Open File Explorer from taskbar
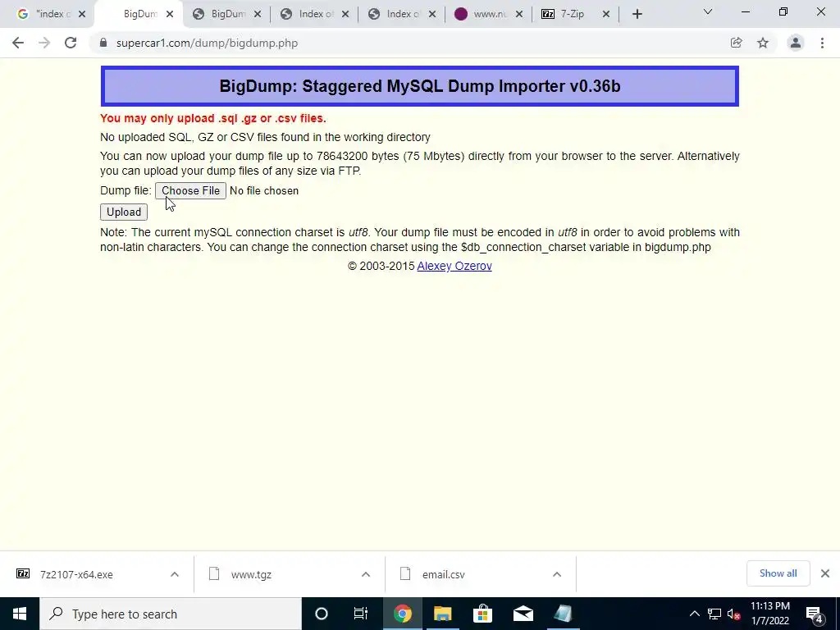840x630 pixels. [x=443, y=614]
